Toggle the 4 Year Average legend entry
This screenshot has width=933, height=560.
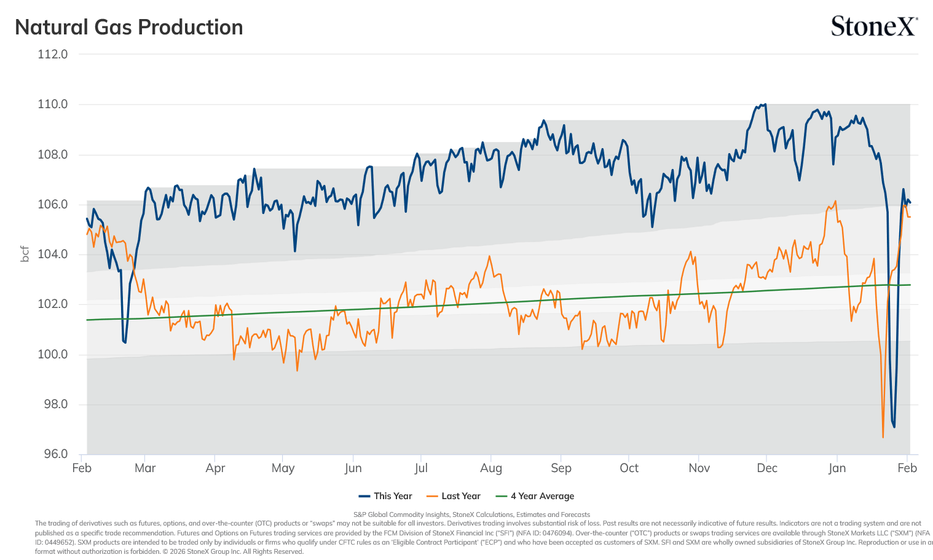click(x=535, y=496)
